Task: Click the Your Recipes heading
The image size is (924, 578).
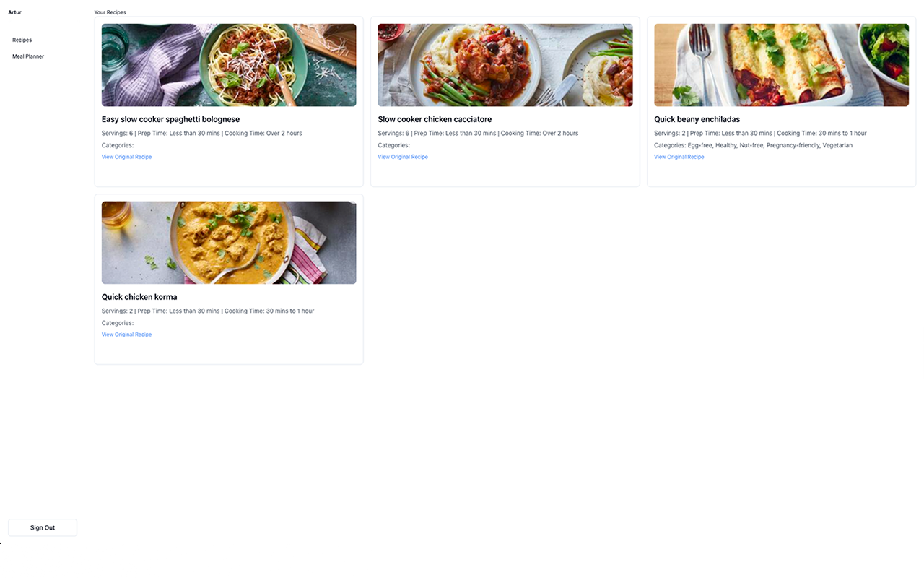Action: point(110,12)
